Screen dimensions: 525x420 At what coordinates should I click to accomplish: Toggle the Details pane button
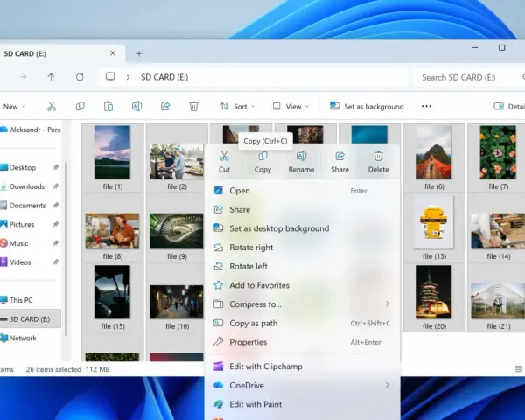point(509,107)
